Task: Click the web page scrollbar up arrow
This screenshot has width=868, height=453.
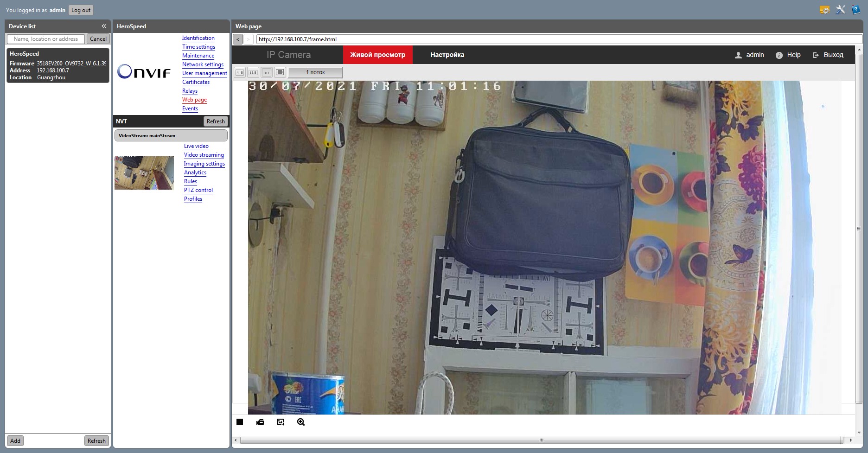Action: point(859,49)
